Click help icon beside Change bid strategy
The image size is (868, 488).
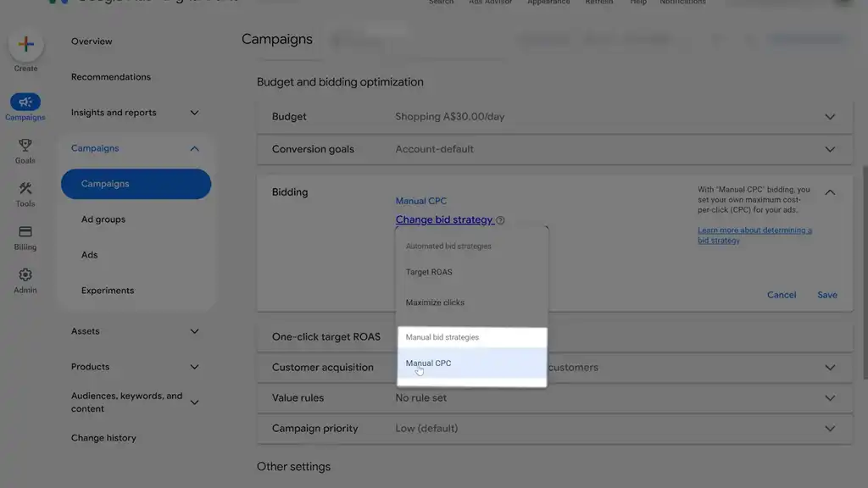500,220
